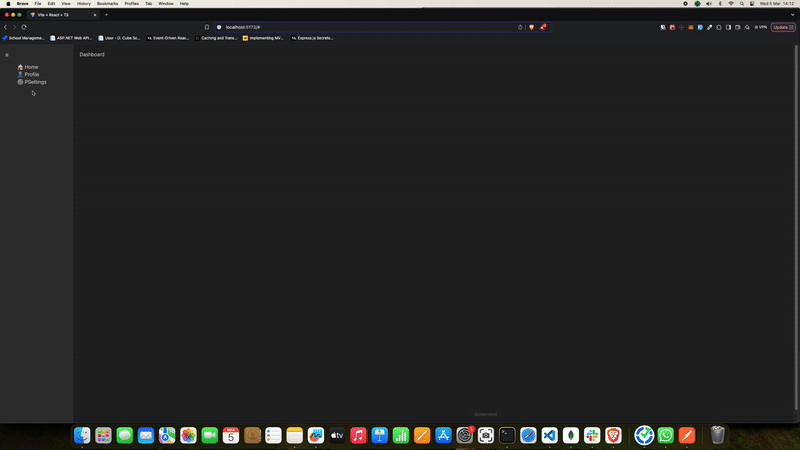
Task: Open the Home sidebar link
Action: [28, 67]
